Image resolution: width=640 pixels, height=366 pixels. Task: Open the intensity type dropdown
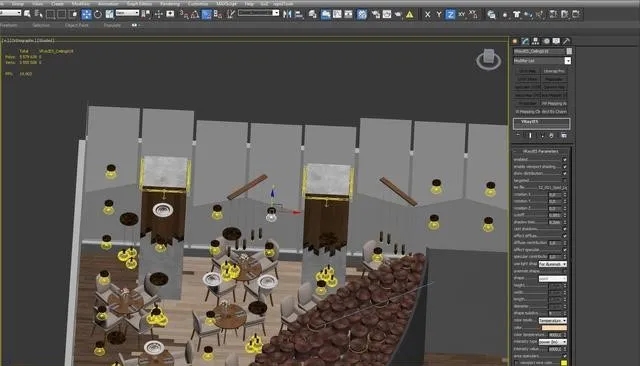[553, 342]
